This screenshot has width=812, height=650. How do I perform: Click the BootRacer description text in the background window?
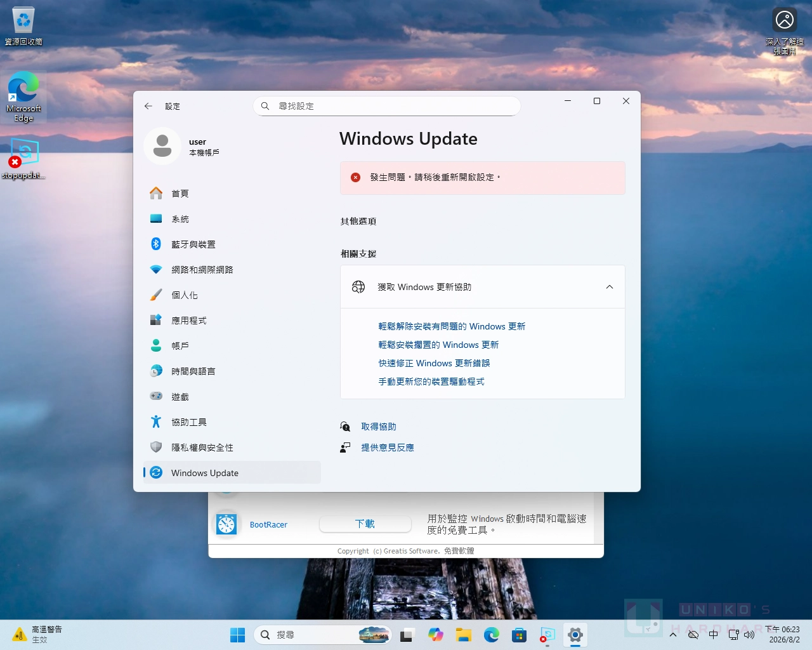click(x=507, y=524)
